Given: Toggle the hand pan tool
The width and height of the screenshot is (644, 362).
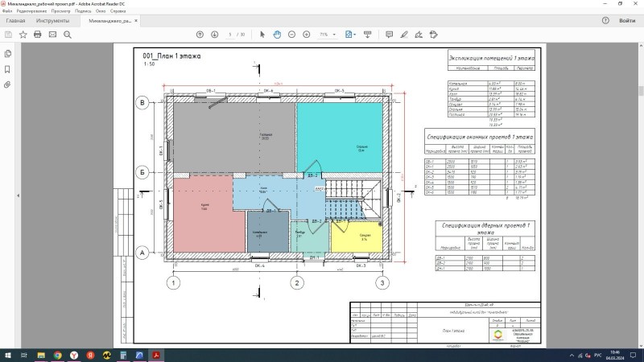Looking at the screenshot, I should click(x=277, y=35).
